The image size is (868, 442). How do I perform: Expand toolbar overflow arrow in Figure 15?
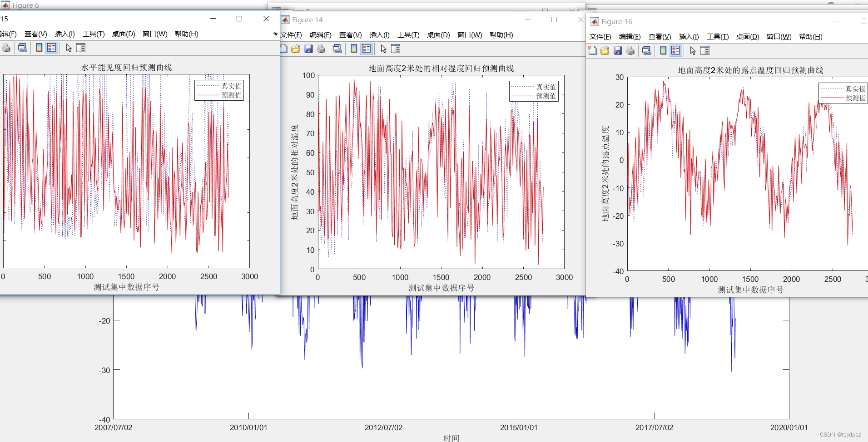(x=275, y=34)
